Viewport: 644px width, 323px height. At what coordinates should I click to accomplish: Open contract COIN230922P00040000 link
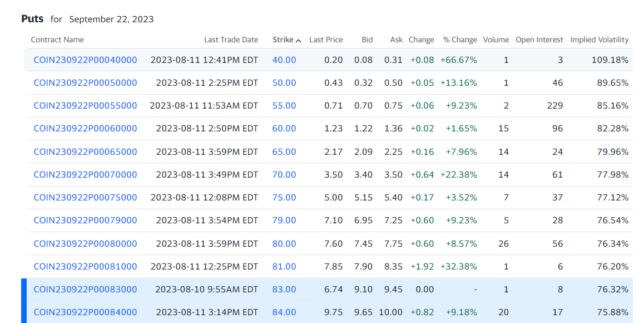click(x=85, y=60)
